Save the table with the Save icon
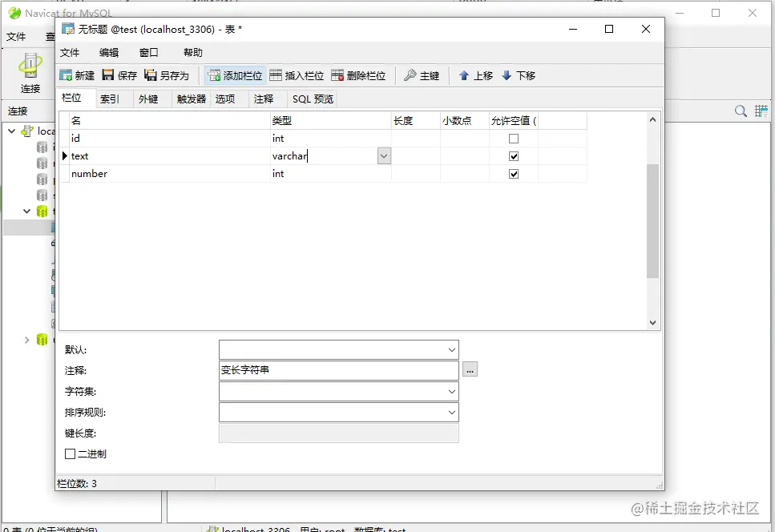The height and width of the screenshot is (532, 775). pyautogui.click(x=119, y=75)
